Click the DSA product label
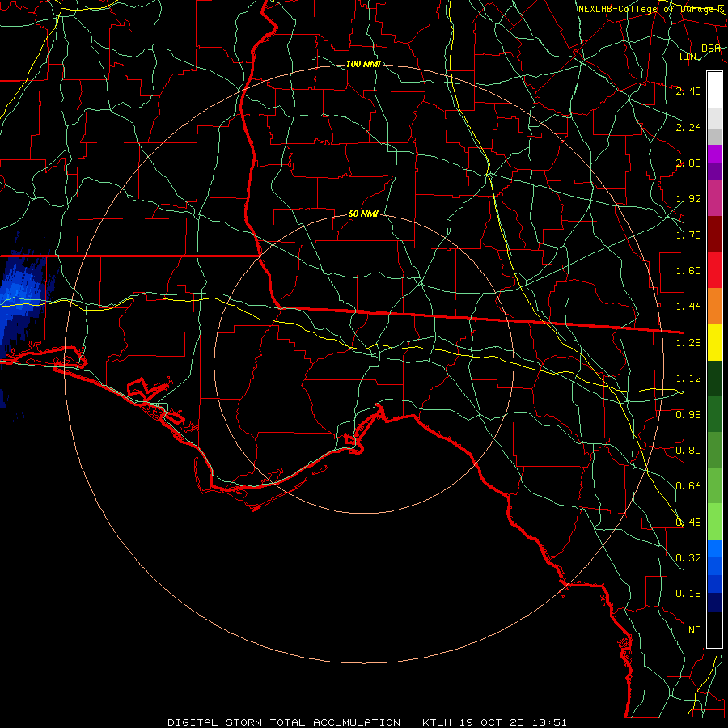The image size is (728, 728). [x=711, y=48]
